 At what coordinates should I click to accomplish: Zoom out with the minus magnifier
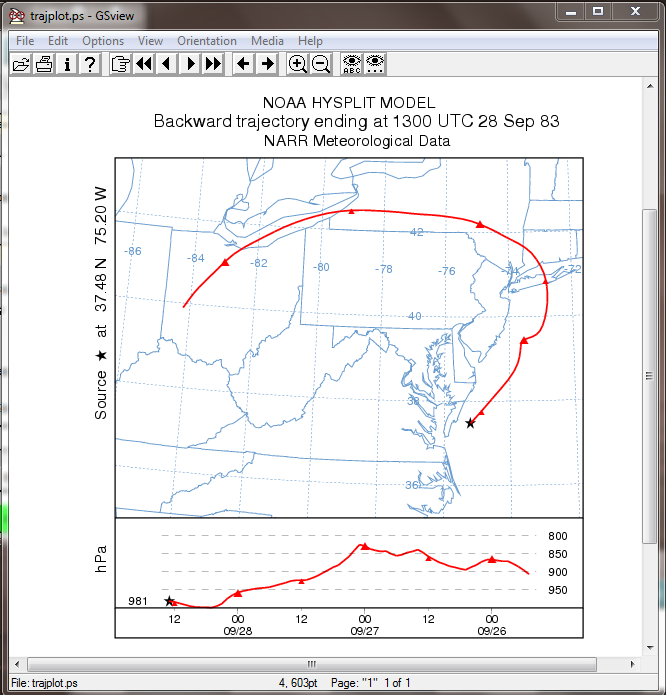[321, 64]
